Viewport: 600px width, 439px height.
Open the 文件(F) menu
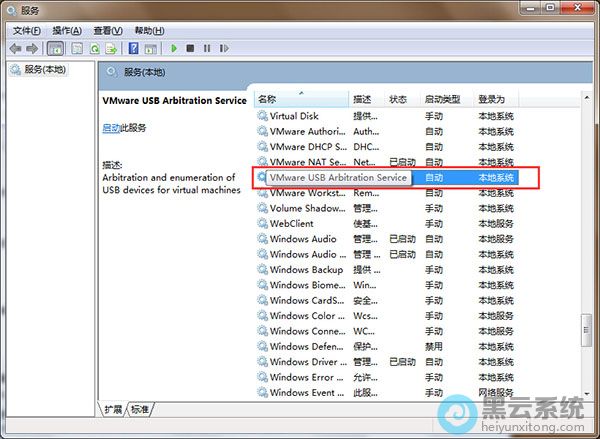(26, 31)
